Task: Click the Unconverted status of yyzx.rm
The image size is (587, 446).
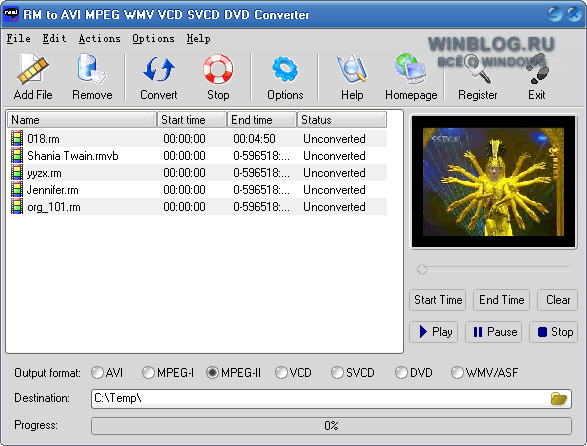Action: pos(334,173)
